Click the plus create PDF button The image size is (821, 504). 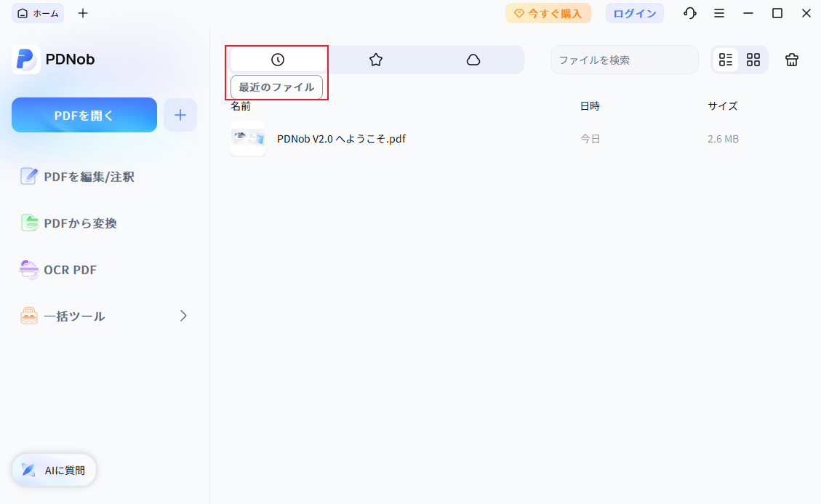[180, 115]
